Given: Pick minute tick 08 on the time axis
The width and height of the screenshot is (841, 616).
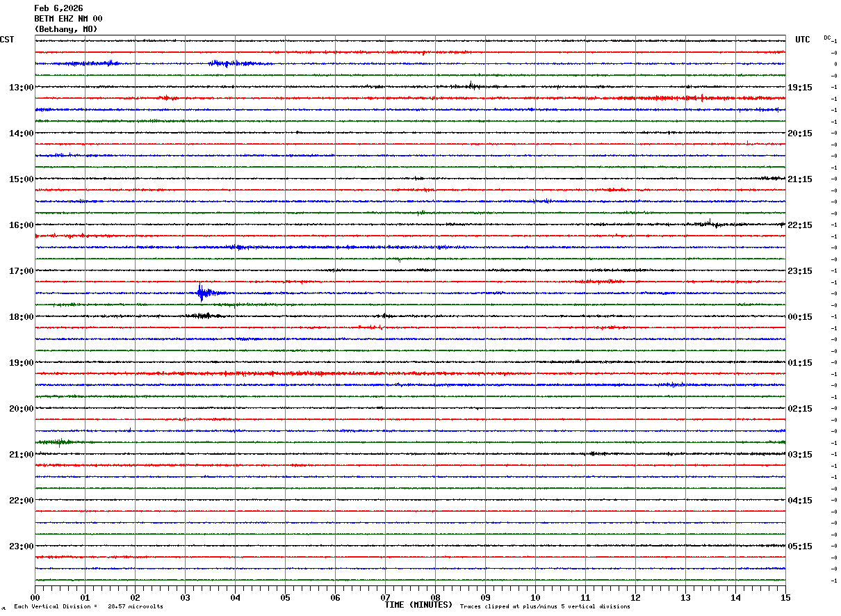Looking at the screenshot, I should pos(435,597).
